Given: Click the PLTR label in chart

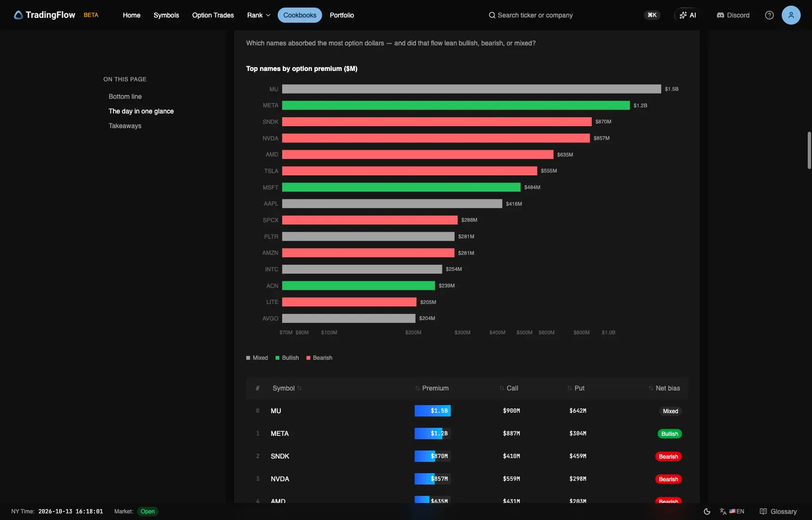Looking at the screenshot, I should [271, 236].
